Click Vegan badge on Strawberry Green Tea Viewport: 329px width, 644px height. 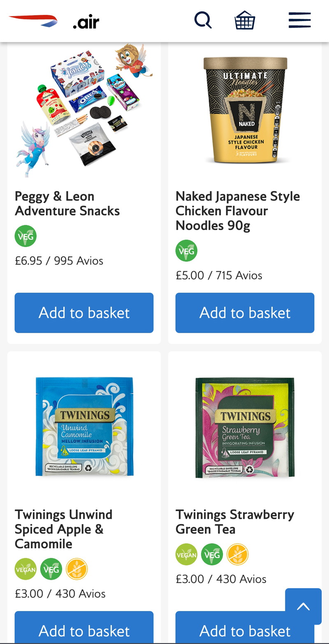coord(186,554)
